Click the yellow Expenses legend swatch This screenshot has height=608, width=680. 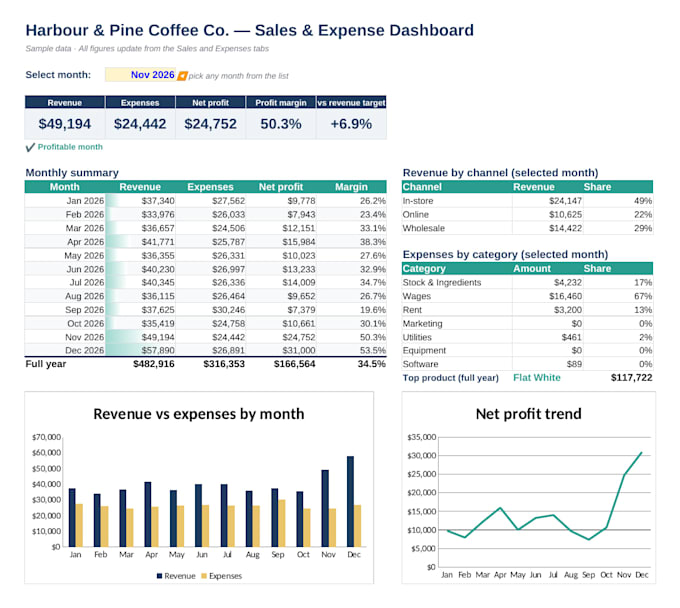204,576
